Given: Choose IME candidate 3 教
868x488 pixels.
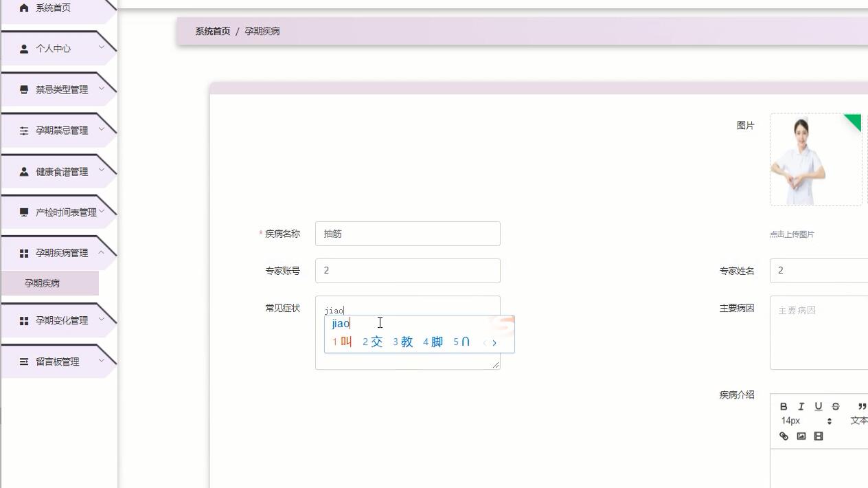Looking at the screenshot, I should pyautogui.click(x=403, y=342).
